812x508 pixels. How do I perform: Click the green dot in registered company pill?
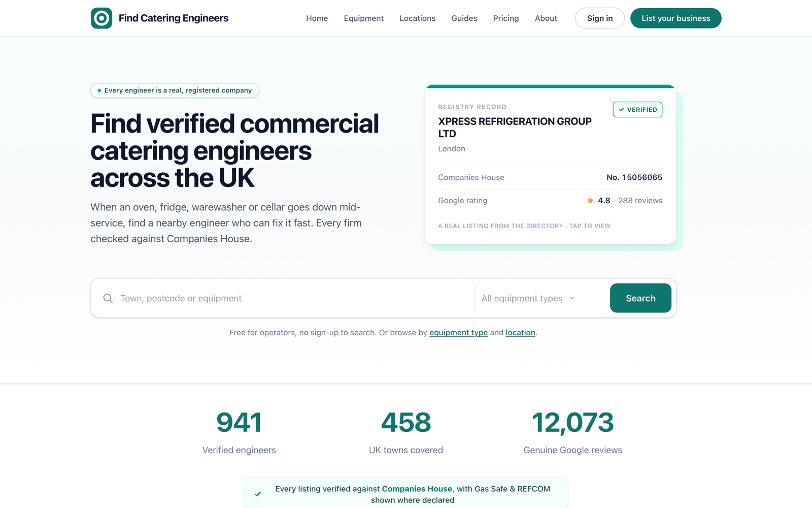click(x=99, y=90)
